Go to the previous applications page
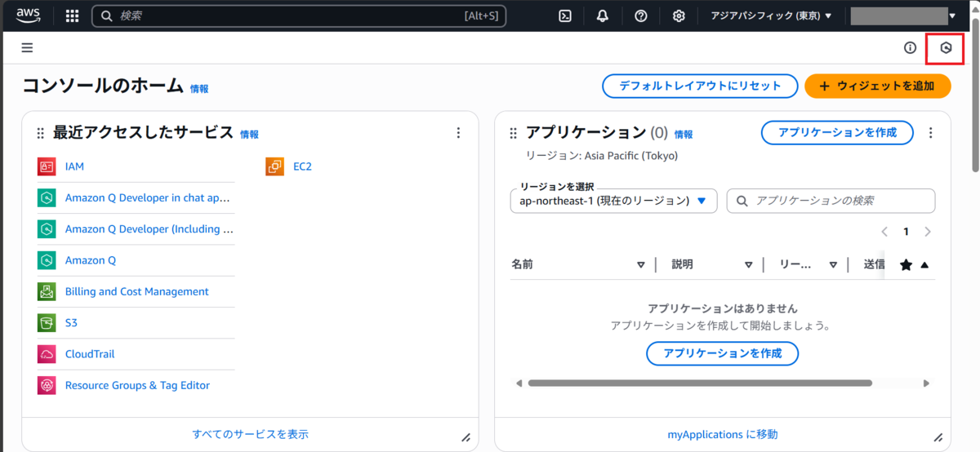This screenshot has width=980, height=452. coord(884,232)
